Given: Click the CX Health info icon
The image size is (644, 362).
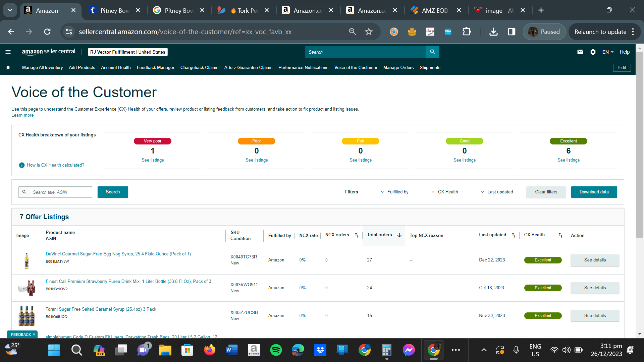Looking at the screenshot, I should pos(22,165).
